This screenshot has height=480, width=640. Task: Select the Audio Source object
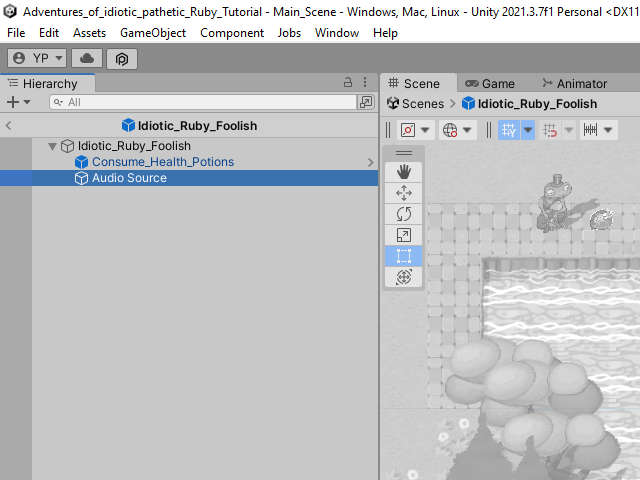click(189, 178)
